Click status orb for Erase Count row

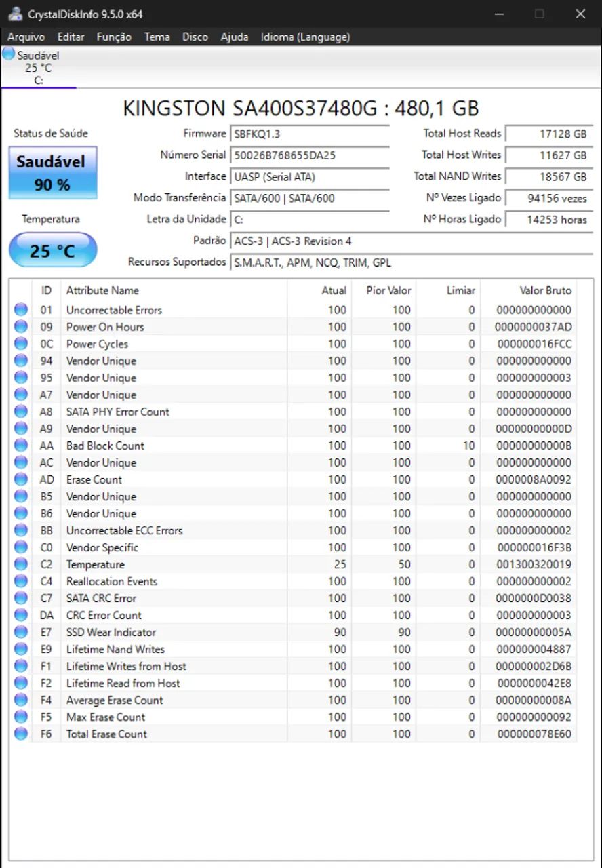coord(21,479)
